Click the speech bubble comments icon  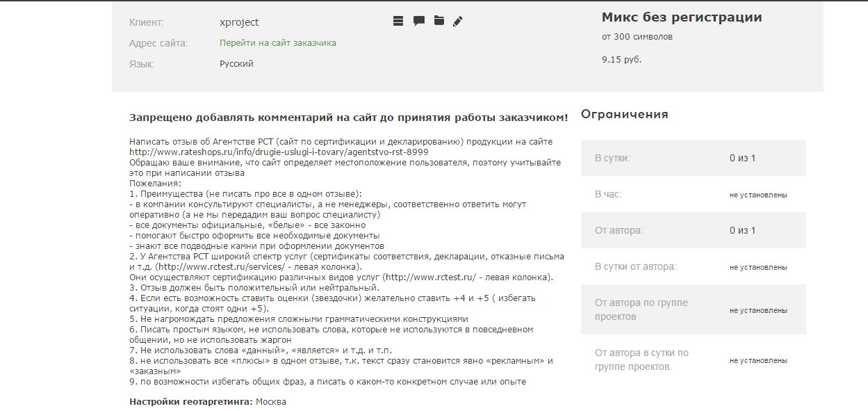click(419, 21)
